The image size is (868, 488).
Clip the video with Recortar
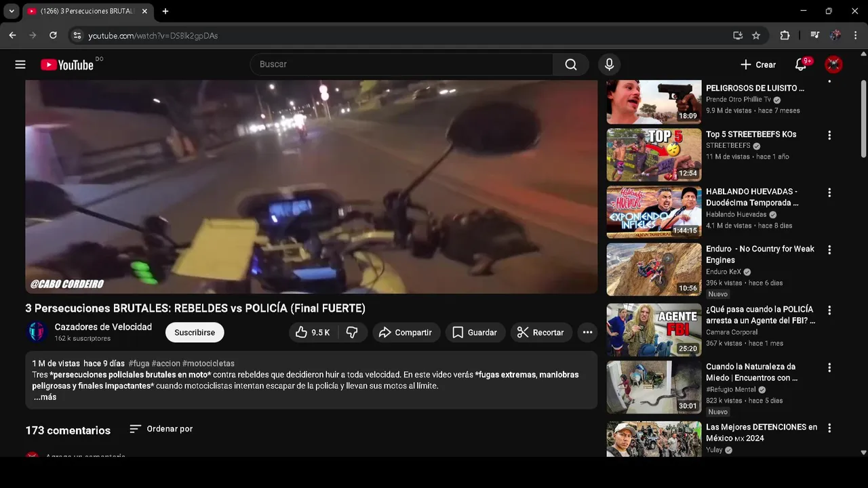(x=541, y=332)
